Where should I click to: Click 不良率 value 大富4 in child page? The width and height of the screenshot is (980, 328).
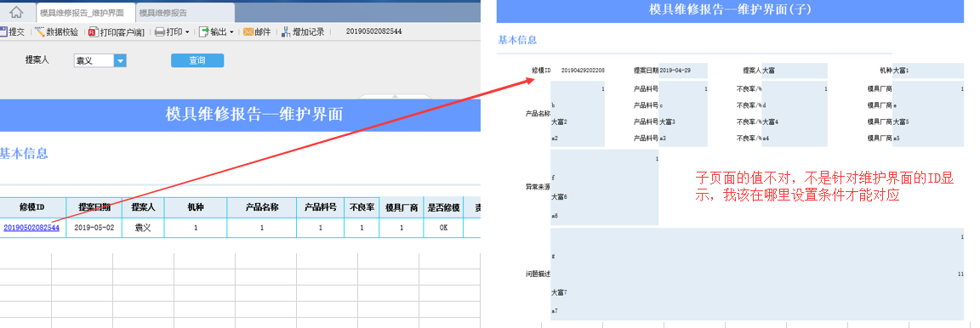coord(770,122)
